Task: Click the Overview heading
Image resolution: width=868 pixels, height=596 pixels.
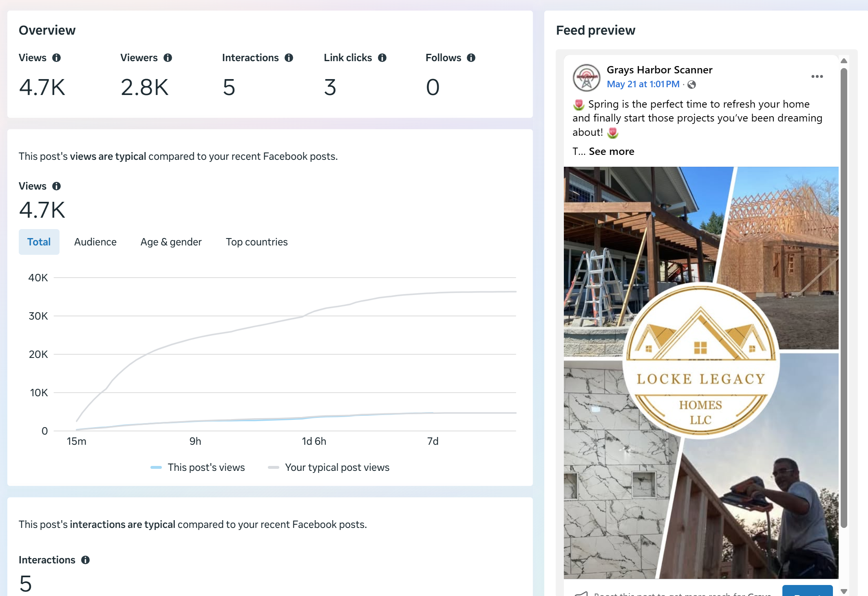Action: point(47,31)
